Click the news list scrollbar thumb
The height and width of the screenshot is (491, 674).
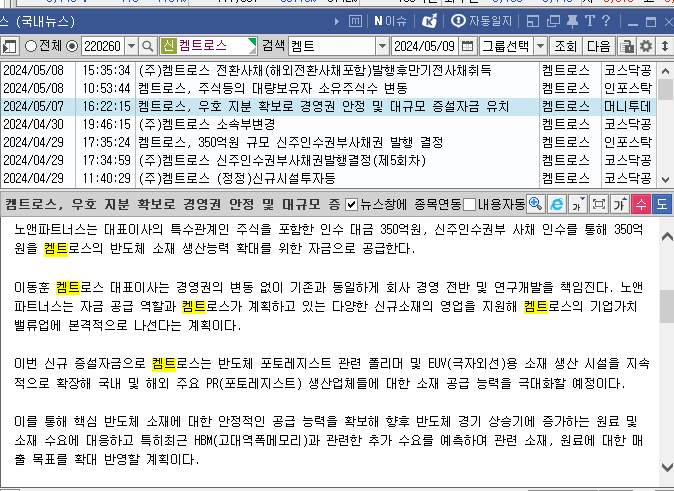665,89
